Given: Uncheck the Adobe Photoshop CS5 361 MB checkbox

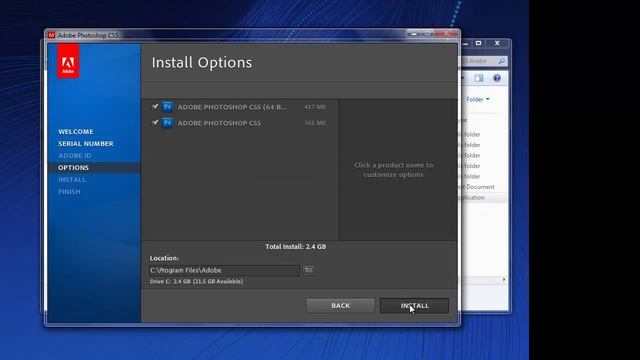Looking at the screenshot, I should (x=155, y=122).
